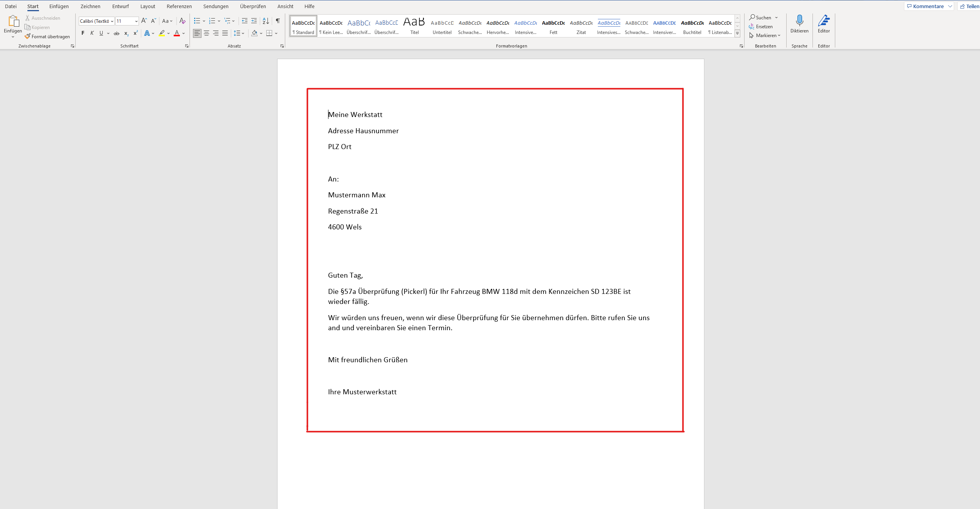Screen dimensions: 980x509
Task: Apply the Standard style
Action: pyautogui.click(x=303, y=26)
